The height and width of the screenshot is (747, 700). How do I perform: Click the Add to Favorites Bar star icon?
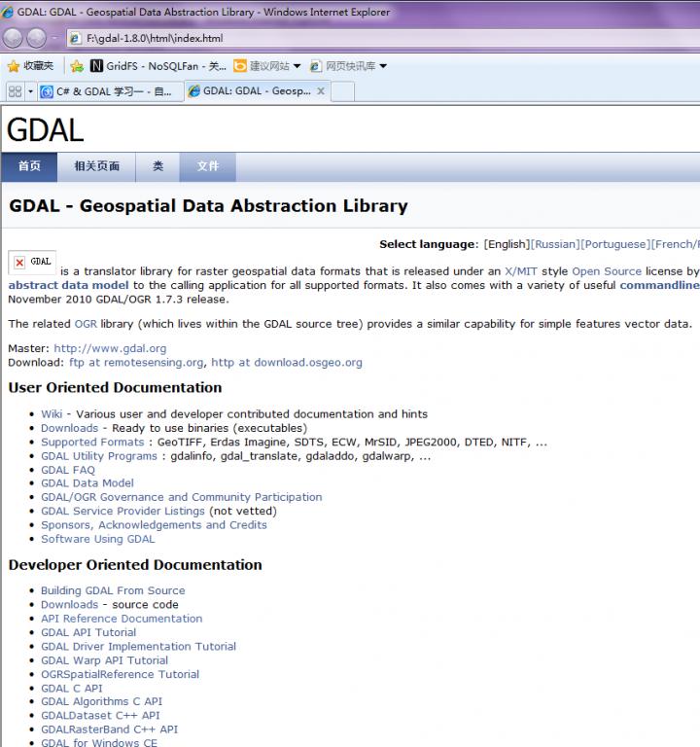tap(77, 66)
